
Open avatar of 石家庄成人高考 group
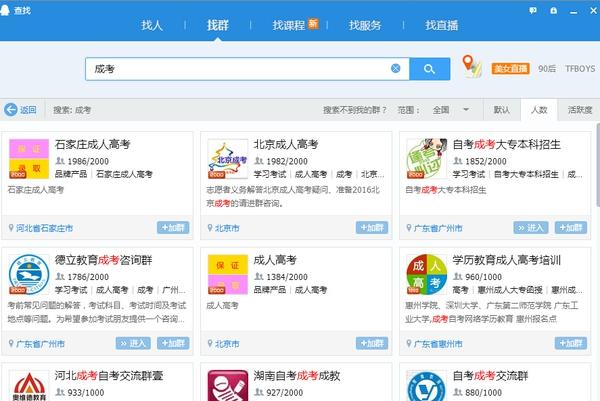click(x=29, y=159)
